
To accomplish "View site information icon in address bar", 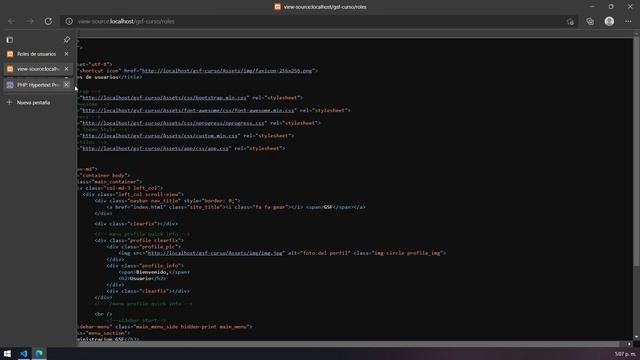I will pyautogui.click(x=69, y=21).
